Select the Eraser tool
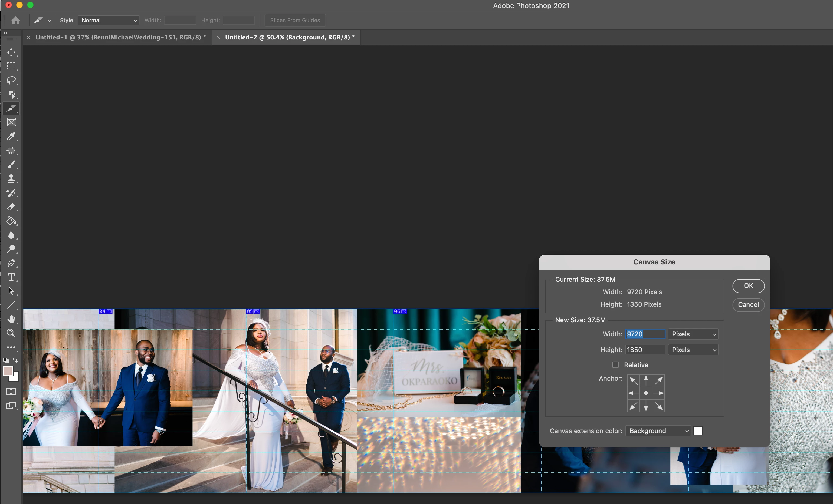Viewport: 833px width, 504px height. tap(11, 207)
